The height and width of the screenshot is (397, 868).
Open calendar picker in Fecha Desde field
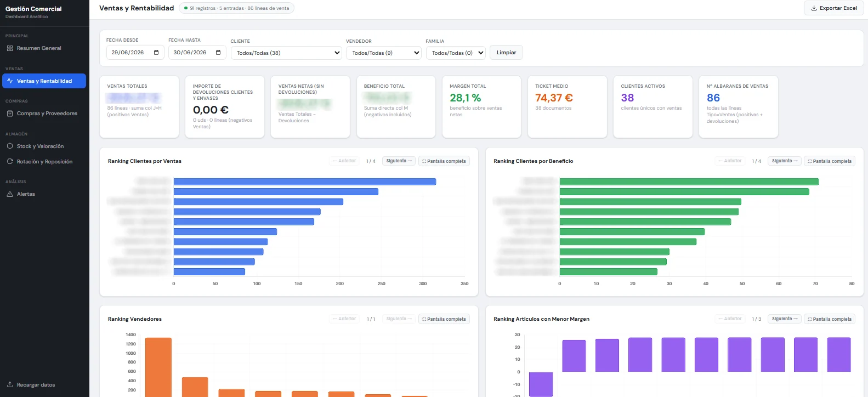(x=156, y=53)
